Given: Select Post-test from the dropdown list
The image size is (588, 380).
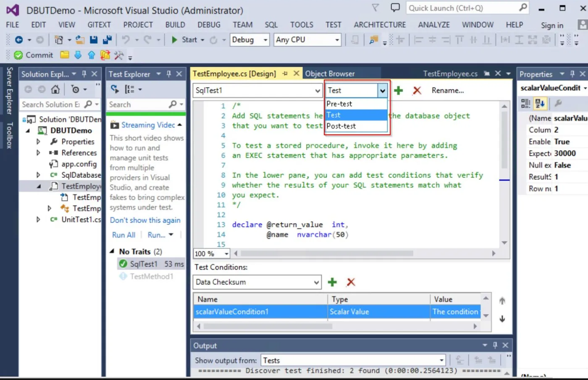Looking at the screenshot, I should point(356,126).
